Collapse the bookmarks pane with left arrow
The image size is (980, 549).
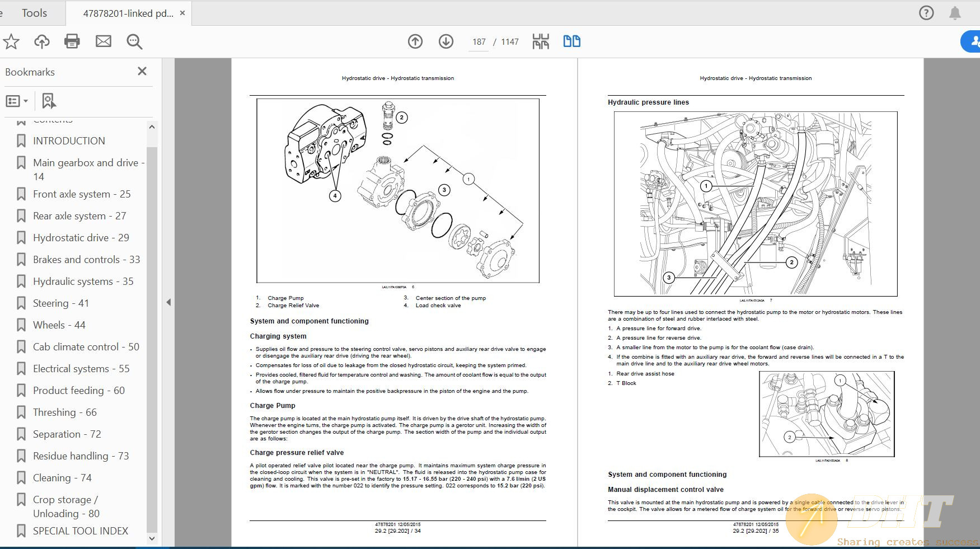(168, 302)
